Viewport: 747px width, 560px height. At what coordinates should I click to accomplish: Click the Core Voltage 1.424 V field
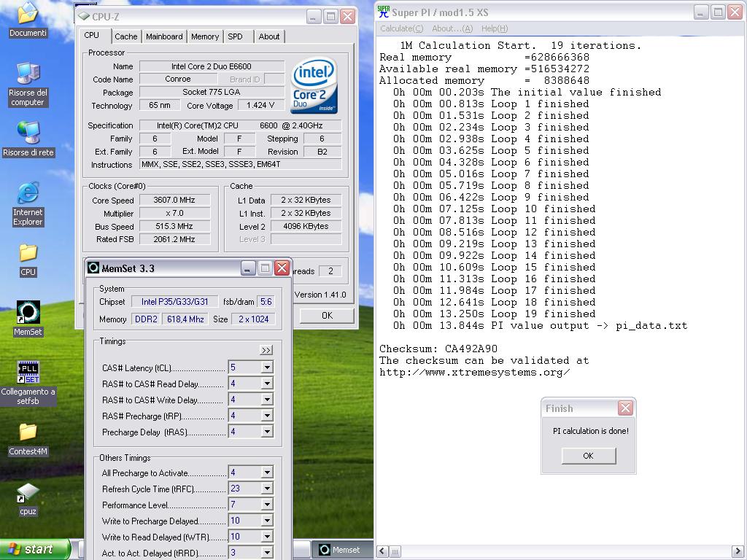260,105
